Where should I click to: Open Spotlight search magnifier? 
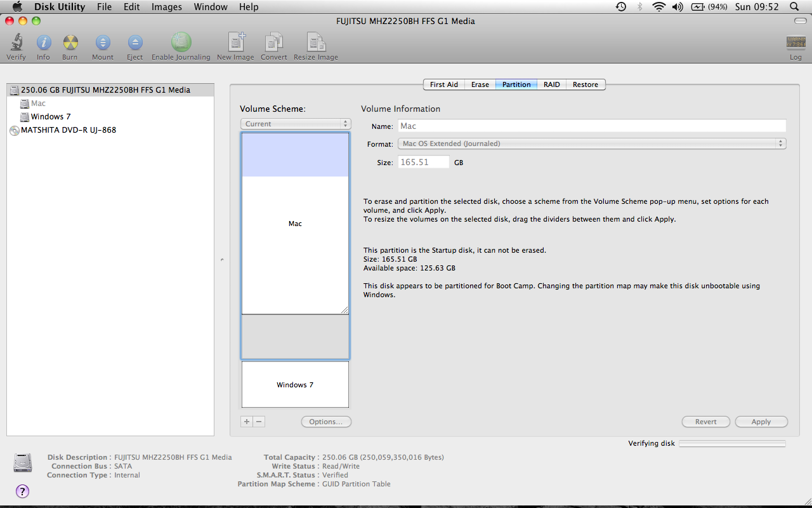click(794, 7)
